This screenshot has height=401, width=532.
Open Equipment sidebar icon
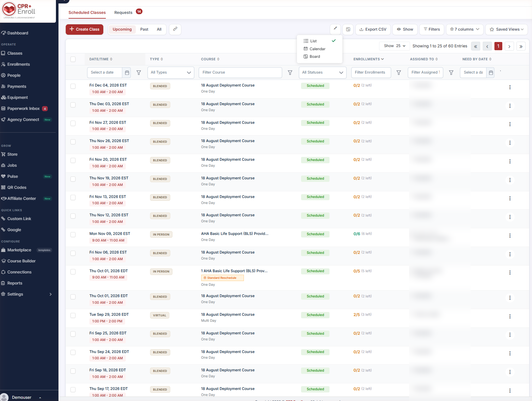coord(3,97)
